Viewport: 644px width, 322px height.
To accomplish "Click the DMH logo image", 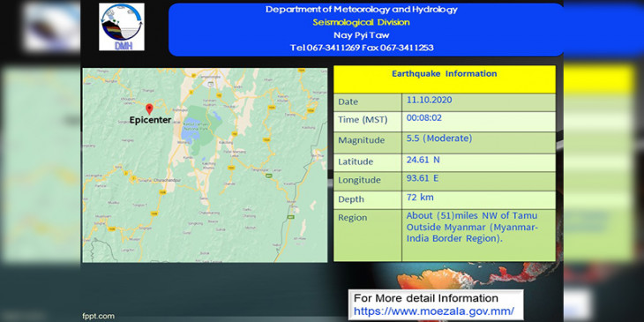I will (x=122, y=27).
